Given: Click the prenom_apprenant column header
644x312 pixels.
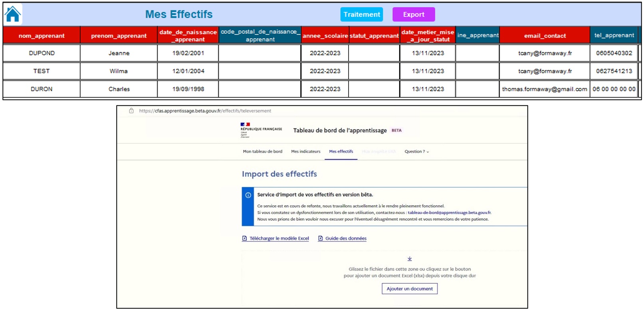Looking at the screenshot, I should click(119, 35).
